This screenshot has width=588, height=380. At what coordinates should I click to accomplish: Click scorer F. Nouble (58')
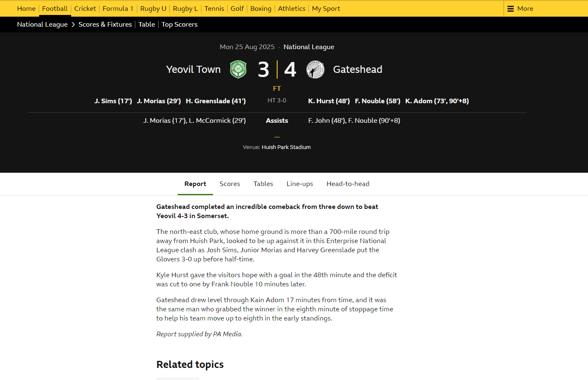378,101
